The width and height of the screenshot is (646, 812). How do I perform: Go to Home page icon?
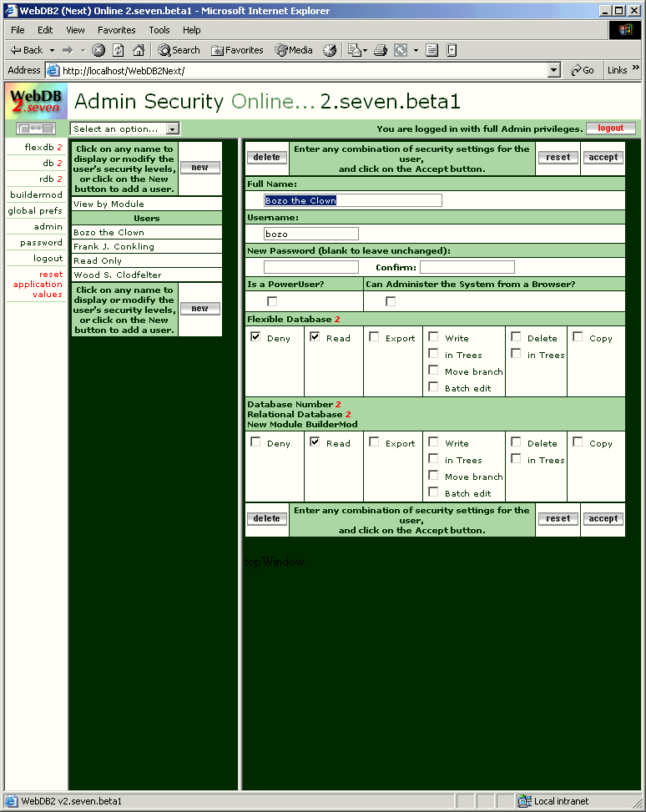tap(139, 50)
